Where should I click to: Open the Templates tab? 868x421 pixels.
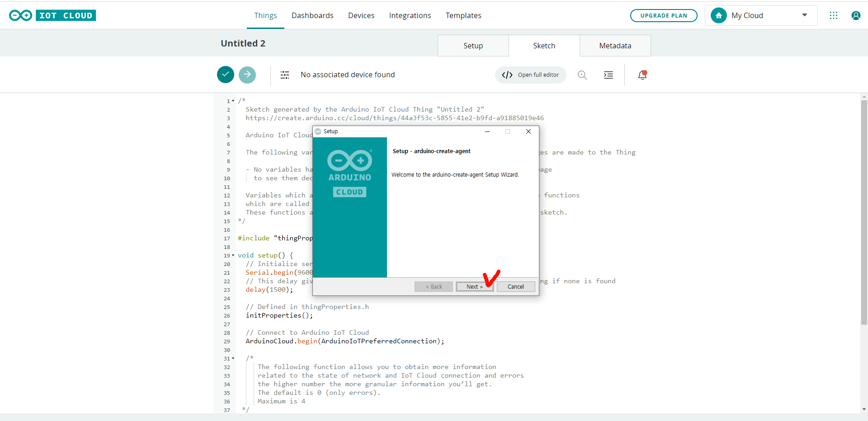463,15
